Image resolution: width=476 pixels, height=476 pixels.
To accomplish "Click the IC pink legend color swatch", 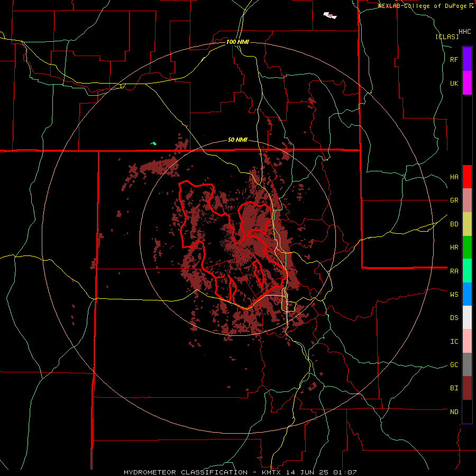I will pos(467,341).
